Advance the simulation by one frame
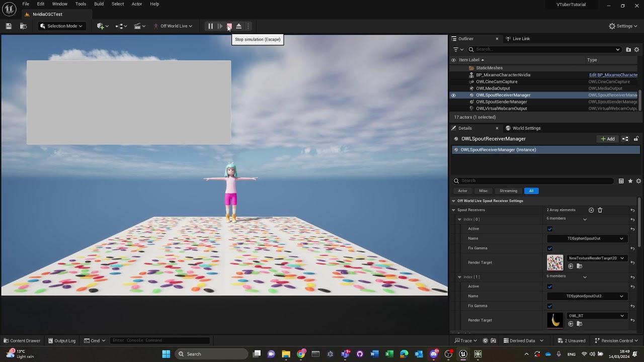Image resolution: width=644 pixels, height=362 pixels. [x=220, y=26]
